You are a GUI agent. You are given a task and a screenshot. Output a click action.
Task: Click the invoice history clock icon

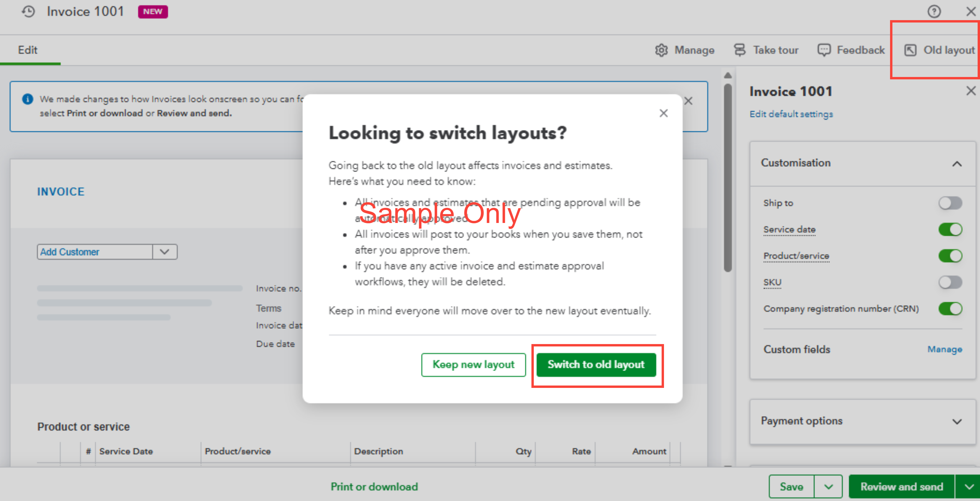coord(28,12)
